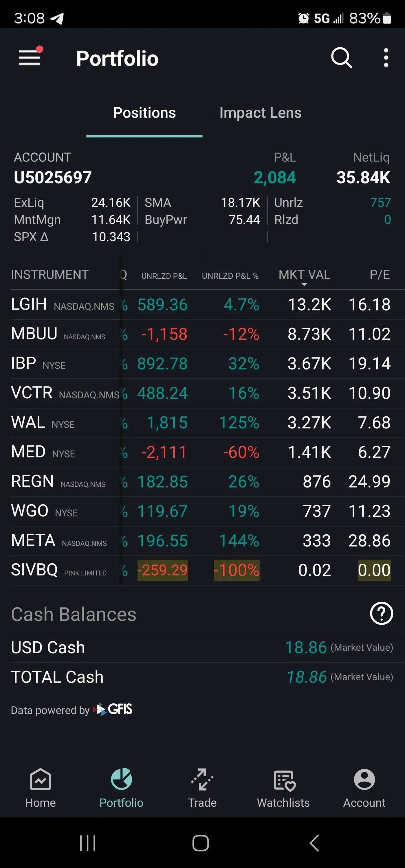The width and height of the screenshot is (405, 868).
Task: Tap the ExLiq value 24.16K
Action: (111, 203)
